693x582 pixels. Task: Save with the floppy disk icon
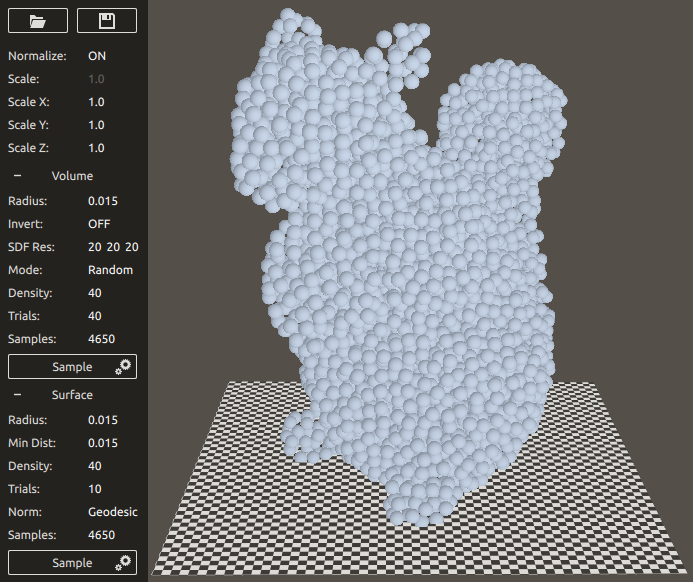[x=107, y=21]
